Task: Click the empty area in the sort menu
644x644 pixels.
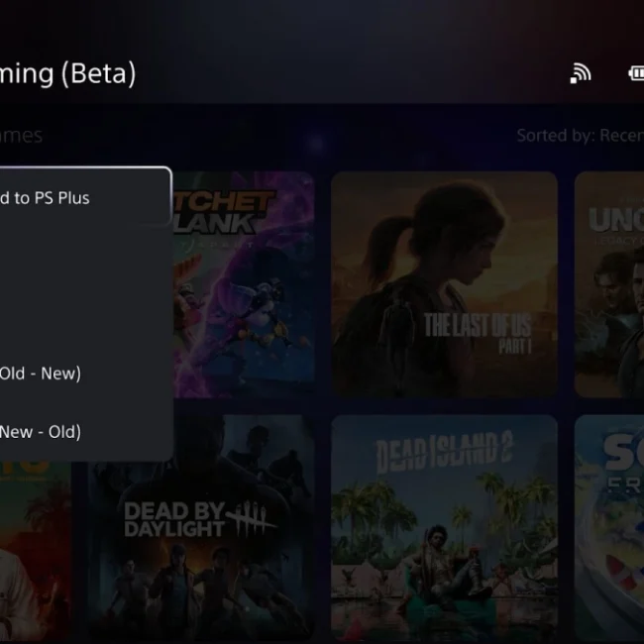Action: 85,285
